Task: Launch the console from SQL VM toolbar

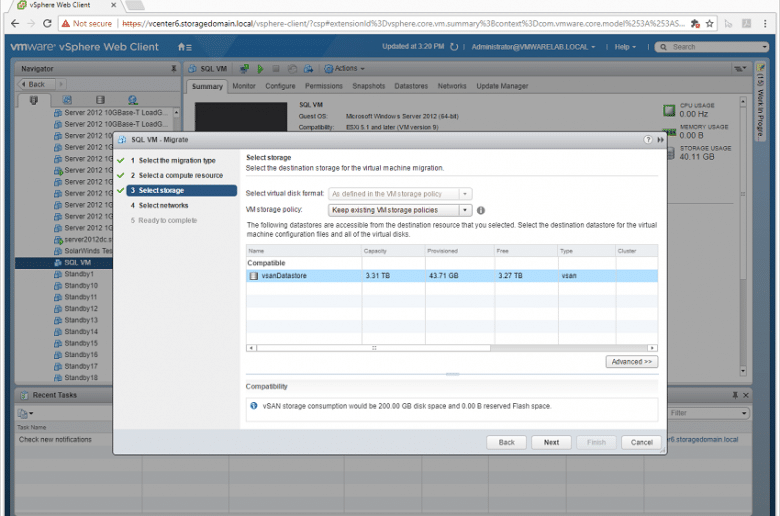Action: coord(244,69)
